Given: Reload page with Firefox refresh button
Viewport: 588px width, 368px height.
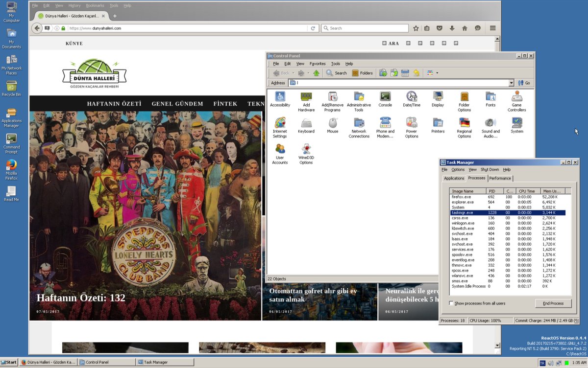Looking at the screenshot, I should tap(313, 28).
